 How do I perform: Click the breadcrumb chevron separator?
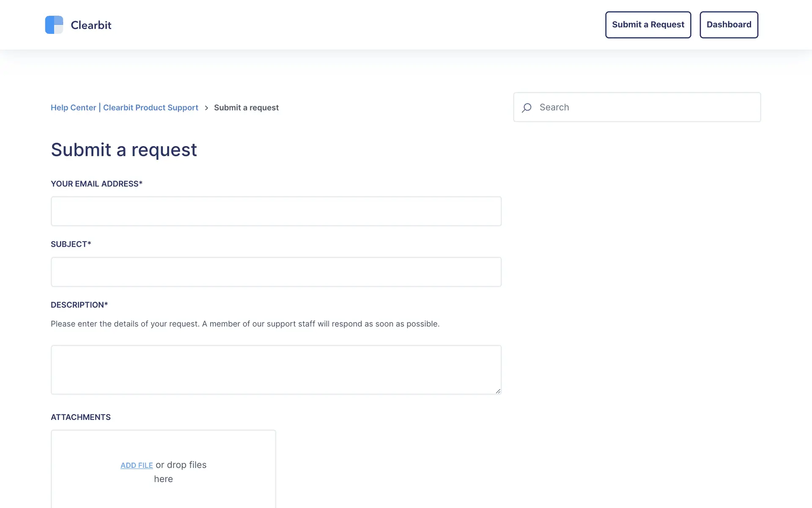[x=206, y=108]
